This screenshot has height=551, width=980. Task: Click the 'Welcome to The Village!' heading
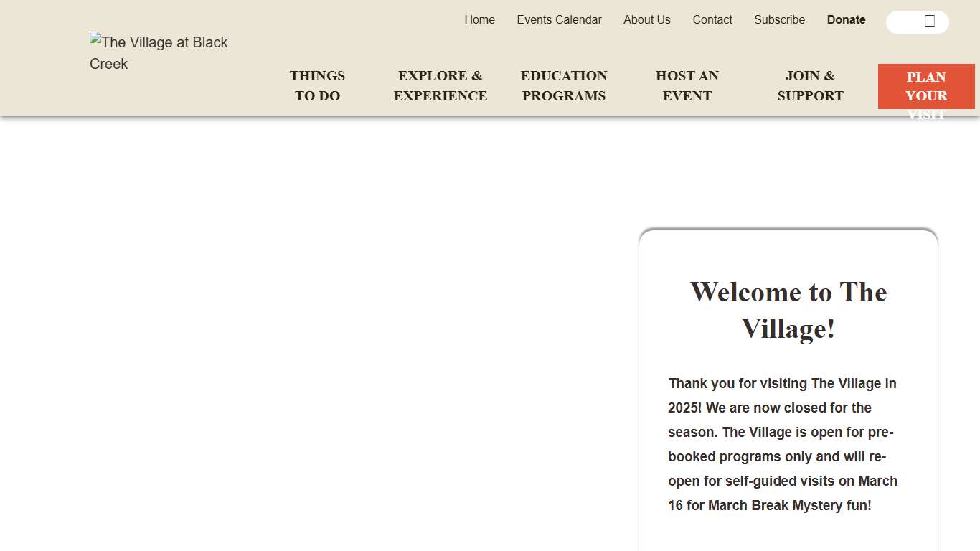tap(788, 310)
